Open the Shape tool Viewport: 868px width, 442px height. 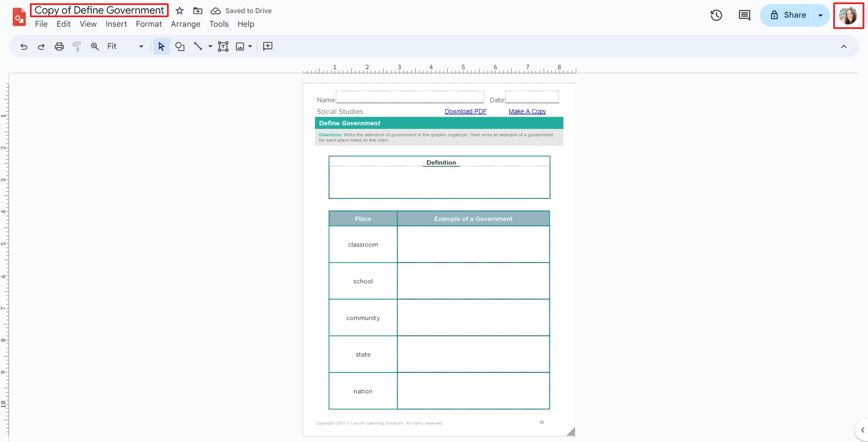[x=180, y=46]
